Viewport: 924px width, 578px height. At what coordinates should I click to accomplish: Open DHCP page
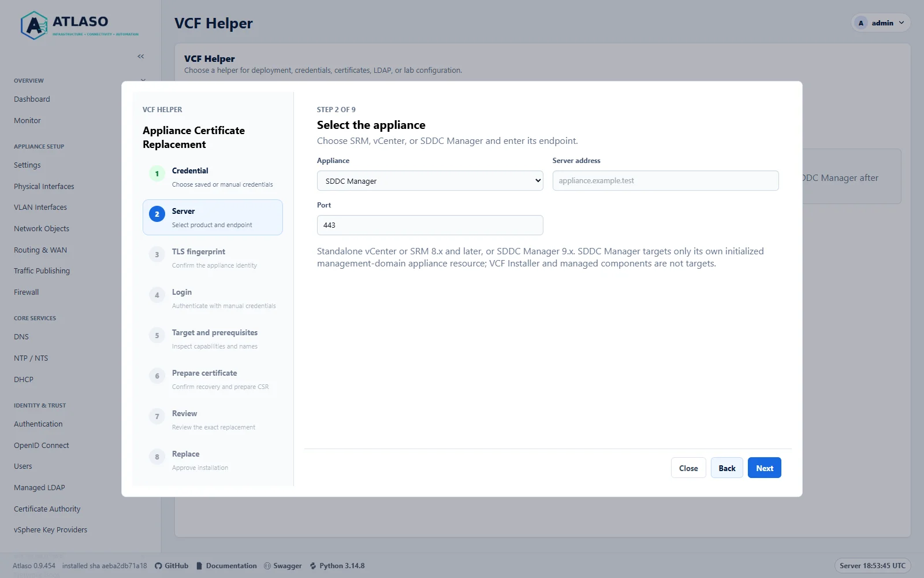point(24,380)
